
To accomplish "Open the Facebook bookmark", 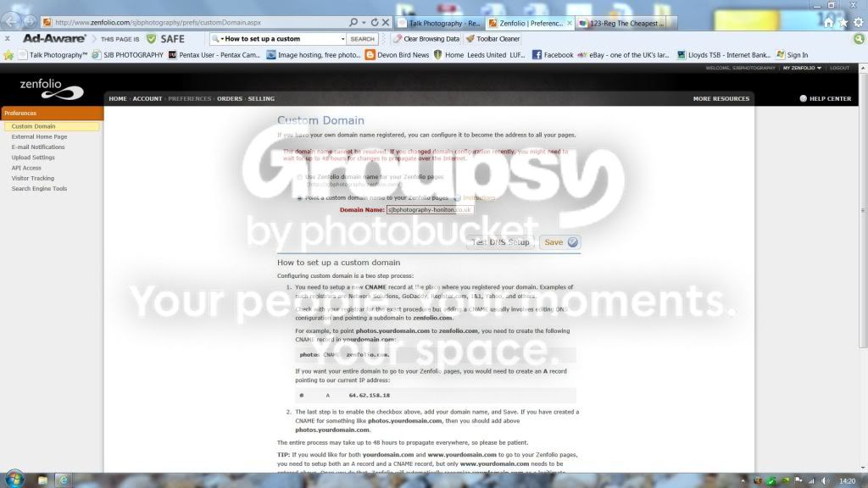I will coord(553,55).
